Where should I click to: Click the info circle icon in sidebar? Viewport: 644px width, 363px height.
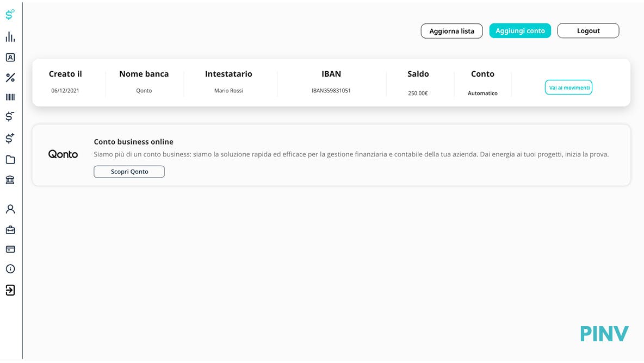[10, 269]
